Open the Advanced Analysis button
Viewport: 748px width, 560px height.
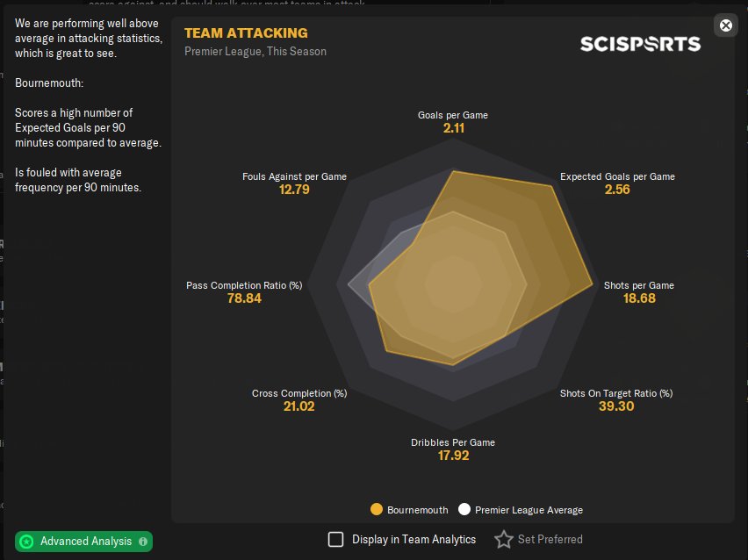click(x=85, y=542)
